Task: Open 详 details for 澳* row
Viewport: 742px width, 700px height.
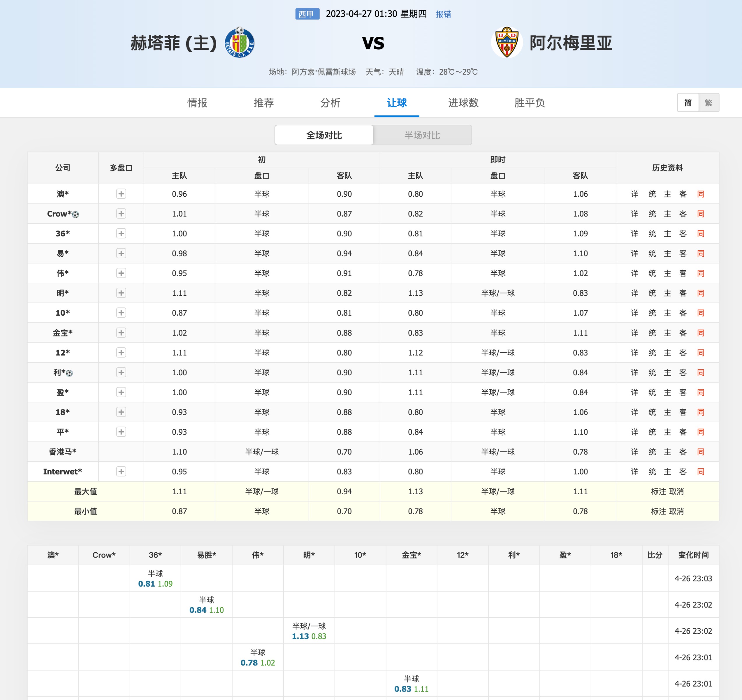Action: tap(634, 194)
